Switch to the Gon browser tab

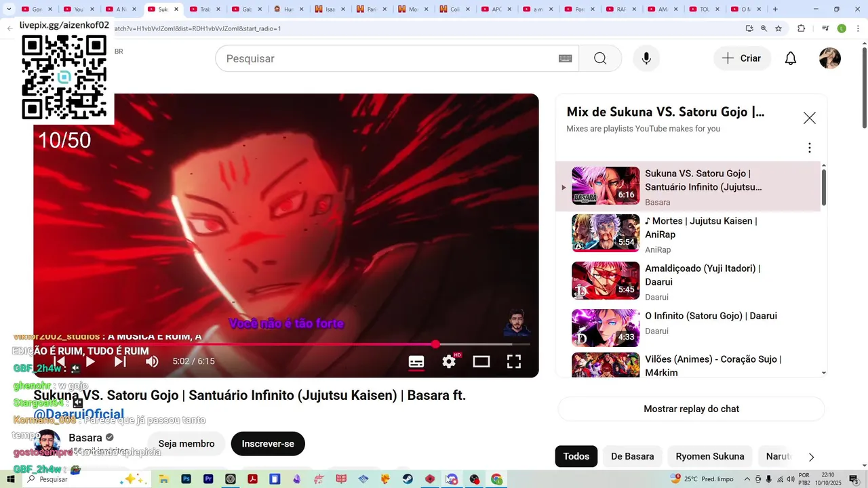tap(37, 9)
